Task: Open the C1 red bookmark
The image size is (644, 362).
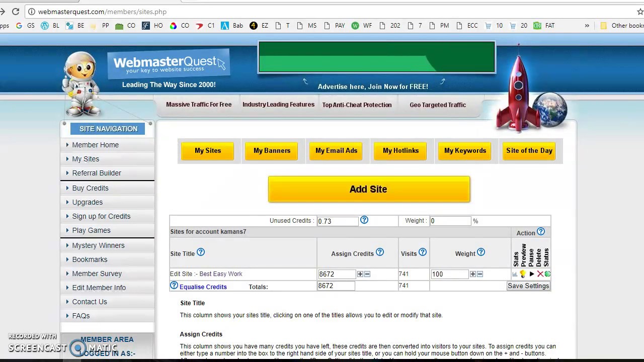Action: click(x=205, y=26)
